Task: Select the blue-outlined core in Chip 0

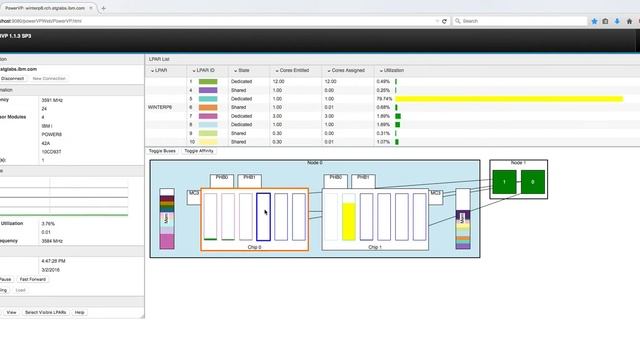Action: click(x=263, y=217)
